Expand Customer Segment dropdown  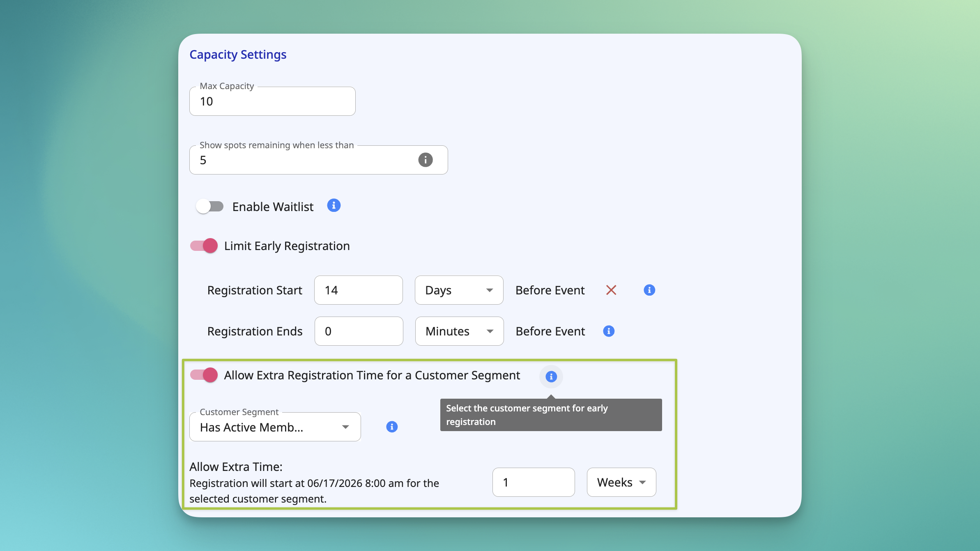point(275,427)
